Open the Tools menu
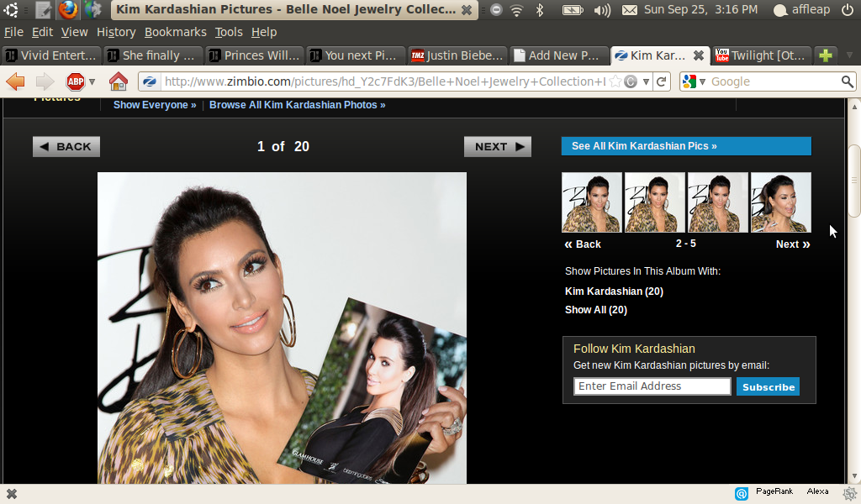The image size is (861, 504). pyautogui.click(x=229, y=33)
